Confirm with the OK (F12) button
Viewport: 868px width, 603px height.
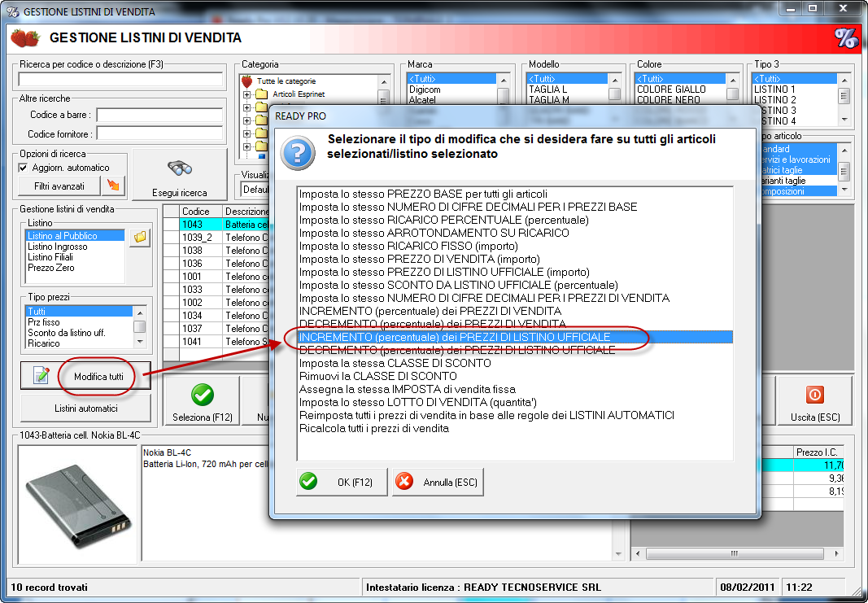pyautogui.click(x=342, y=482)
